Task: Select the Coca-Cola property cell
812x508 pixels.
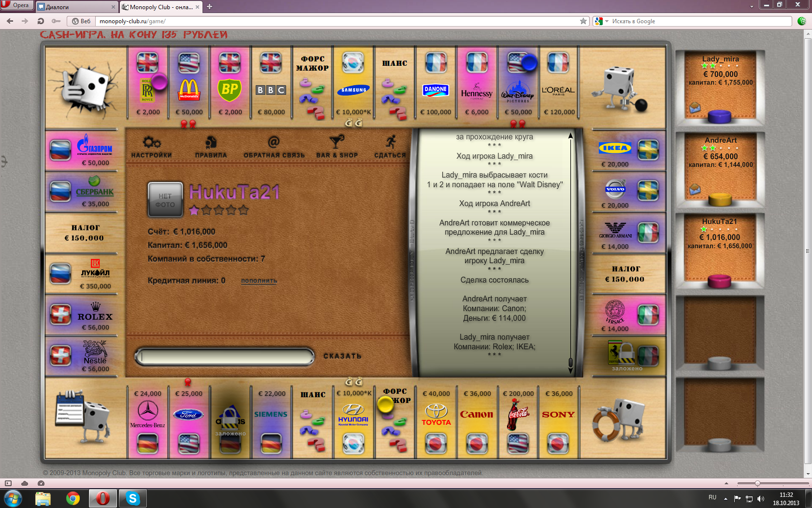Action: pos(518,422)
